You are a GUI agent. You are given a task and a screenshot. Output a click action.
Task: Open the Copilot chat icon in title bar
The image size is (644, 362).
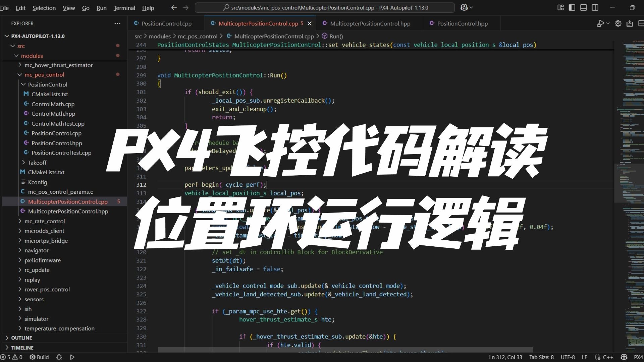click(x=464, y=7)
